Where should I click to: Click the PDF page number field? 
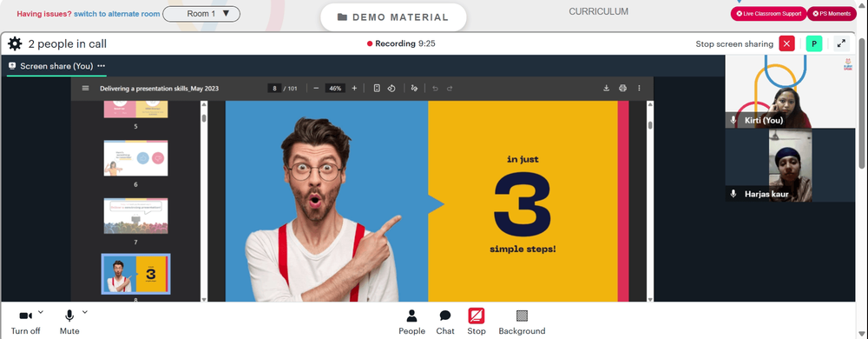click(274, 88)
